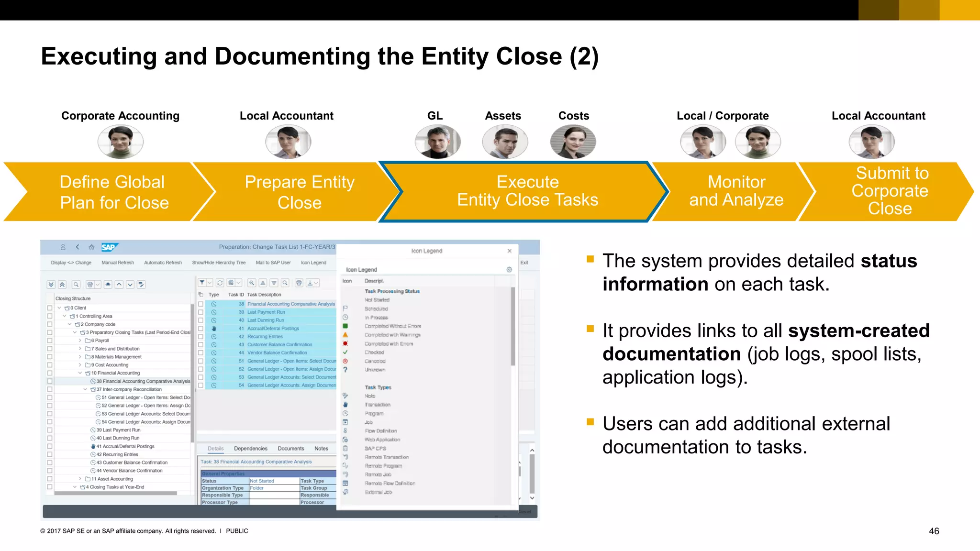The height and width of the screenshot is (551, 980).
Task: Click the Manual Refresh button
Action: click(x=117, y=263)
